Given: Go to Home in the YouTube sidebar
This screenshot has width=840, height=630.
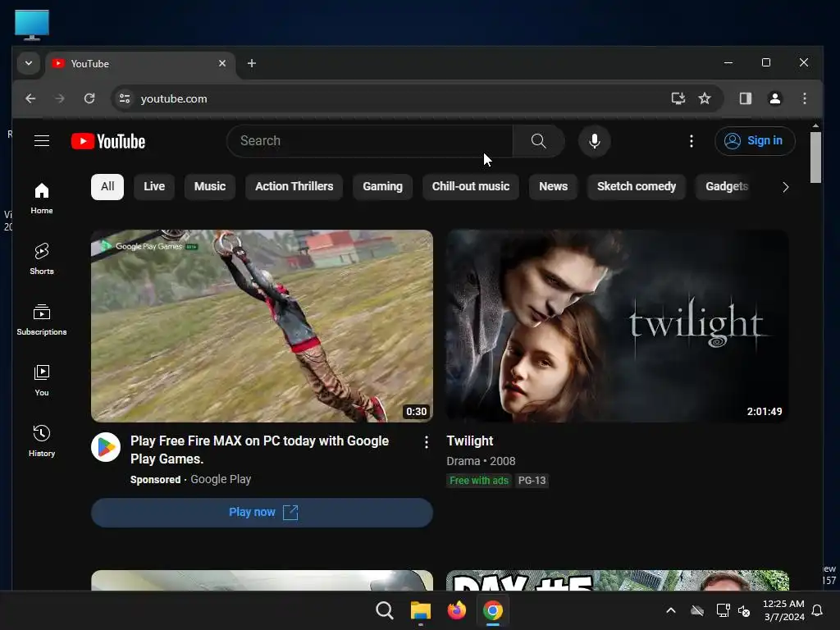Looking at the screenshot, I should 42,199.
